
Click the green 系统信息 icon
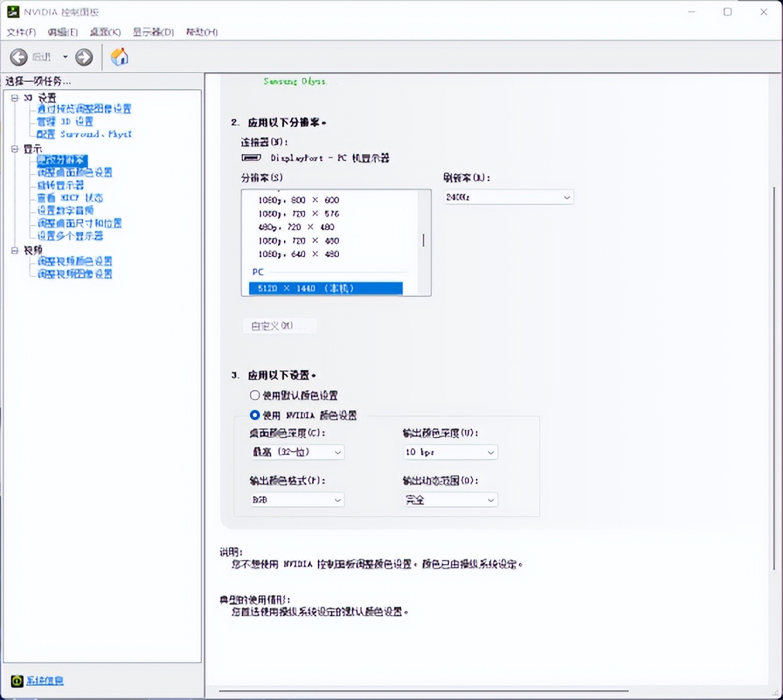coord(17,681)
